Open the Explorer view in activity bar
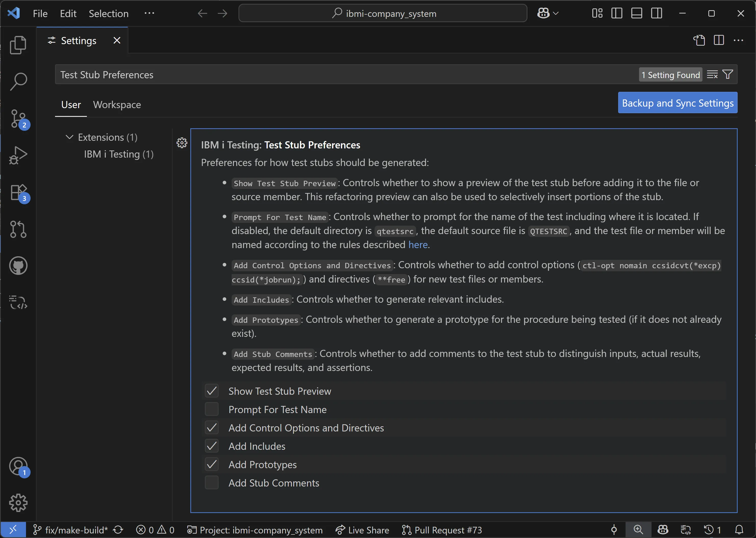The width and height of the screenshot is (756, 538). [18, 45]
